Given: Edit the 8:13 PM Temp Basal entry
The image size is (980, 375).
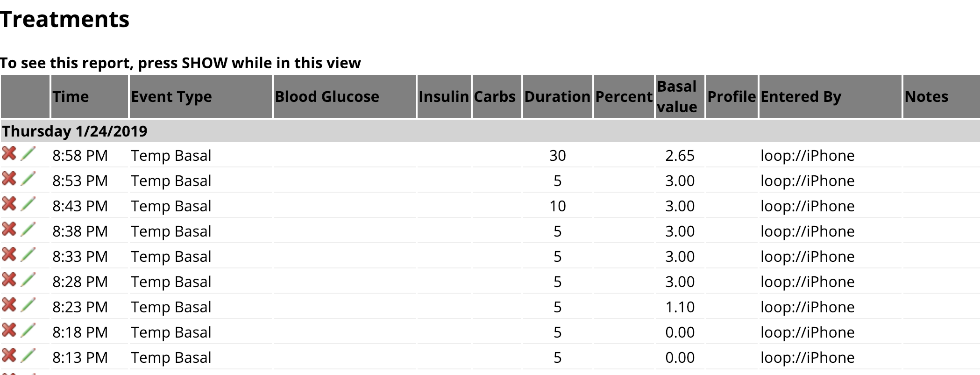Looking at the screenshot, I should (x=28, y=355).
